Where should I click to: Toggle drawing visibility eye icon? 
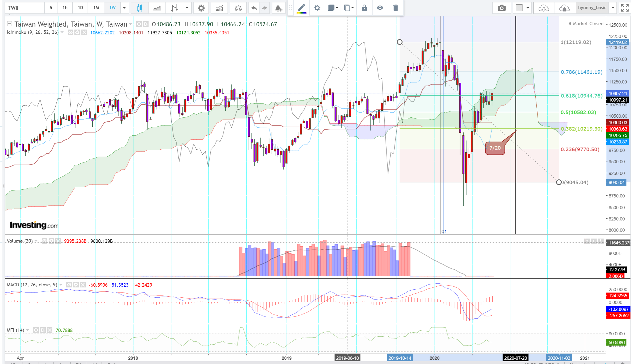point(380,8)
